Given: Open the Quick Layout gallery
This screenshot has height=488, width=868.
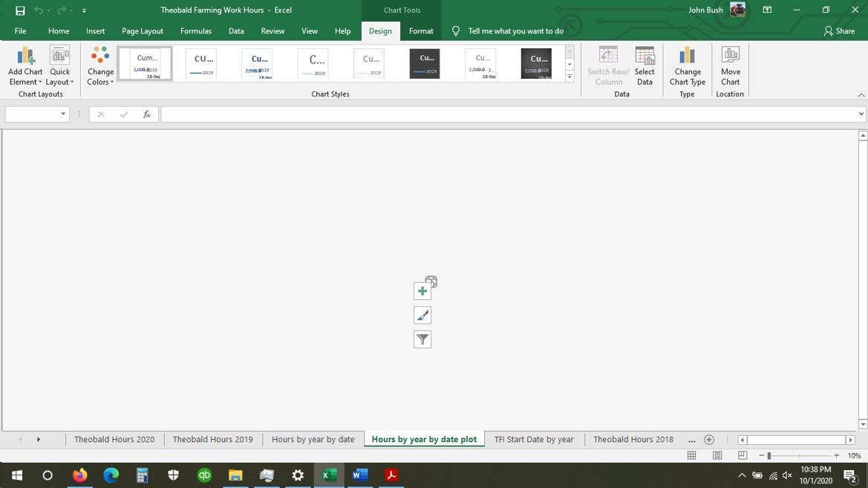Looking at the screenshot, I should (x=59, y=66).
